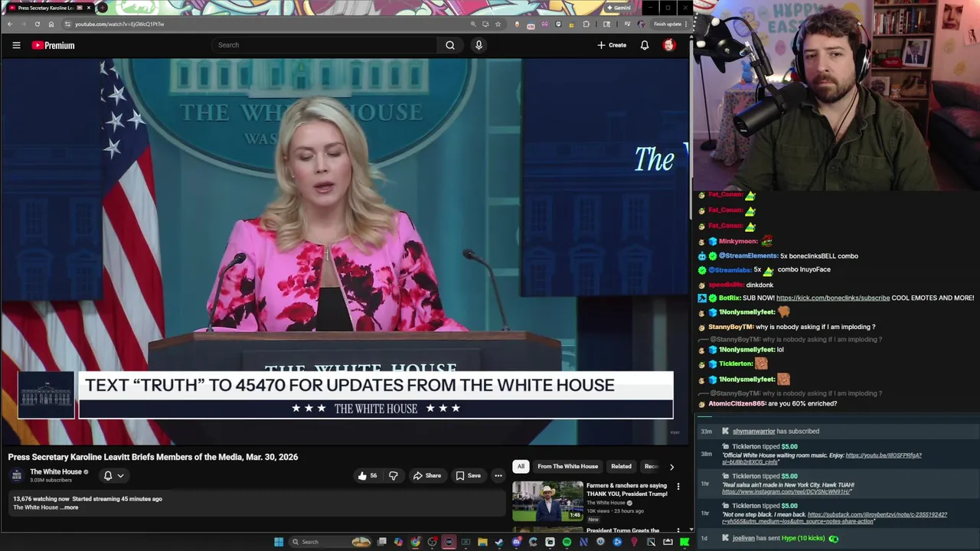The image size is (980, 551).
Task: Open The White House channel name link
Action: click(x=56, y=471)
